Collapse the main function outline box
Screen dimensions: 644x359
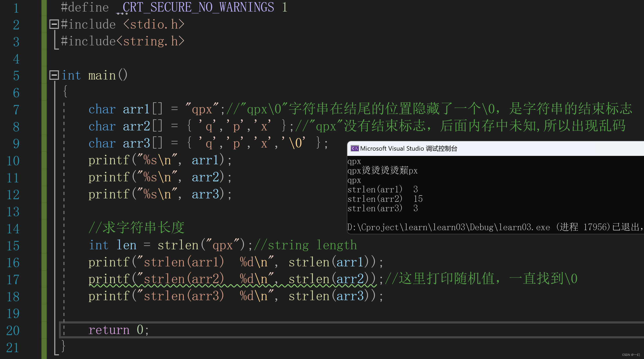coord(54,75)
